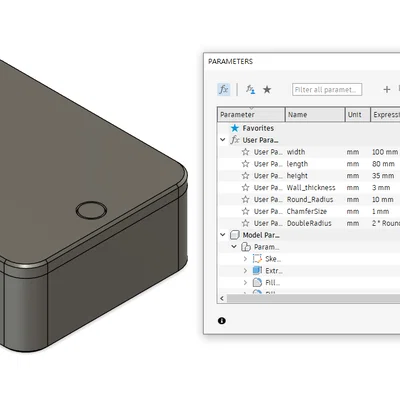Show only user parameters filter icon
Image resolution: width=400 pixels, height=400 pixels.
(250, 89)
